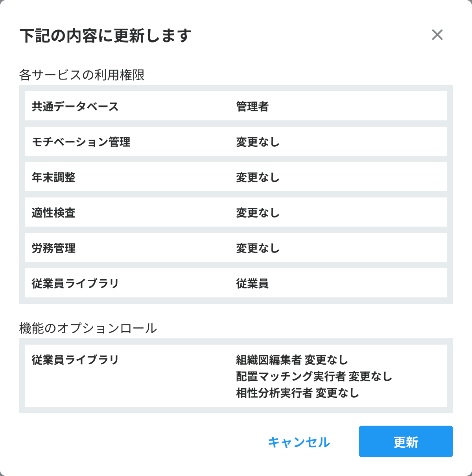Click 変更なし in the モチベーション管理 row
472x476 pixels.
pyautogui.click(x=258, y=142)
